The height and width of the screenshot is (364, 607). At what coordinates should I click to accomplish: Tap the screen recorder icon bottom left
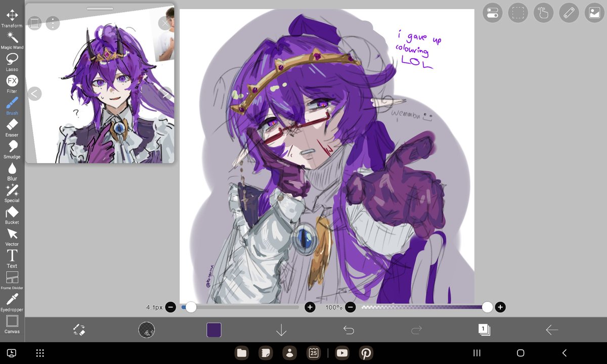[12, 353]
